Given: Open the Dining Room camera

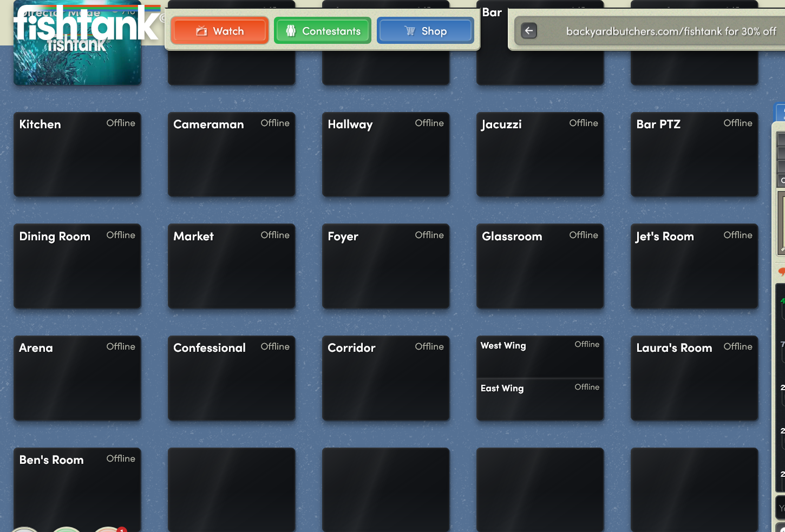Looking at the screenshot, I should pos(77,266).
